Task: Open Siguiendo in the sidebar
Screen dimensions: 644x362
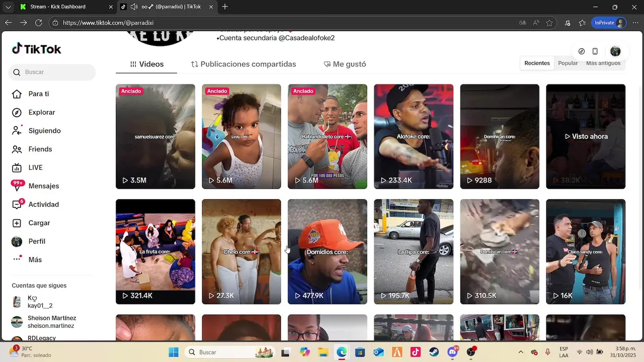Action: point(44,131)
